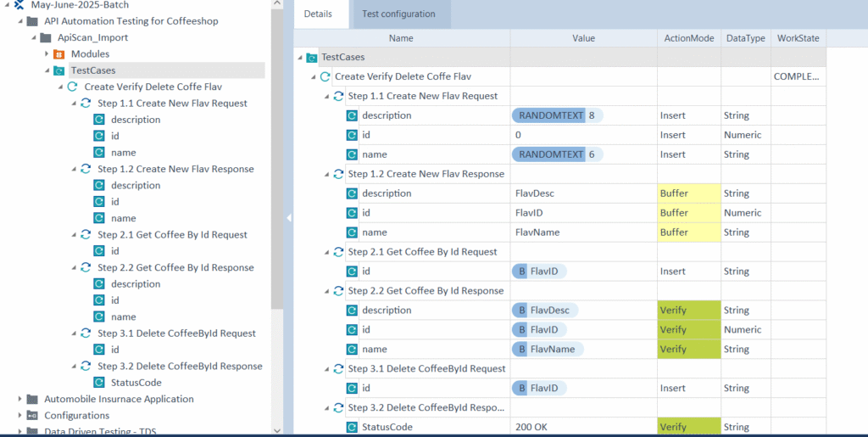Image resolution: width=868 pixels, height=437 pixels.
Task: Click FlavDesc buffer value in Step 2.2
Action: (545, 311)
